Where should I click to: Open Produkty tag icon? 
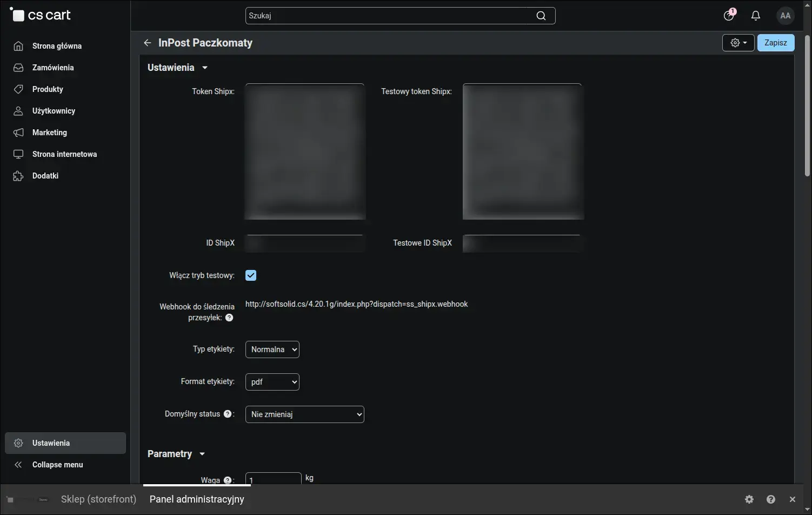click(18, 89)
